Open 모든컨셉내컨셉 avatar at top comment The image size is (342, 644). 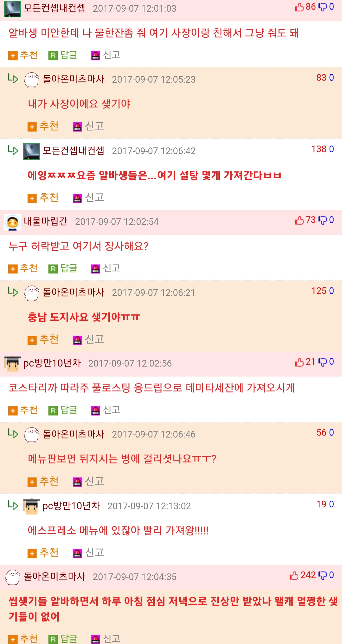pyautogui.click(x=13, y=9)
